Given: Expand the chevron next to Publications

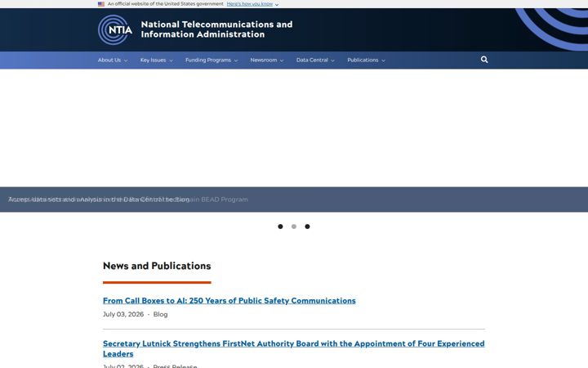Looking at the screenshot, I should tap(383, 61).
